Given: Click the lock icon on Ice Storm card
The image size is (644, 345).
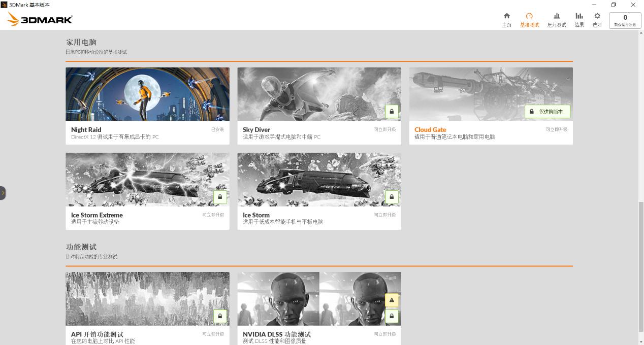Looking at the screenshot, I should (x=392, y=196).
